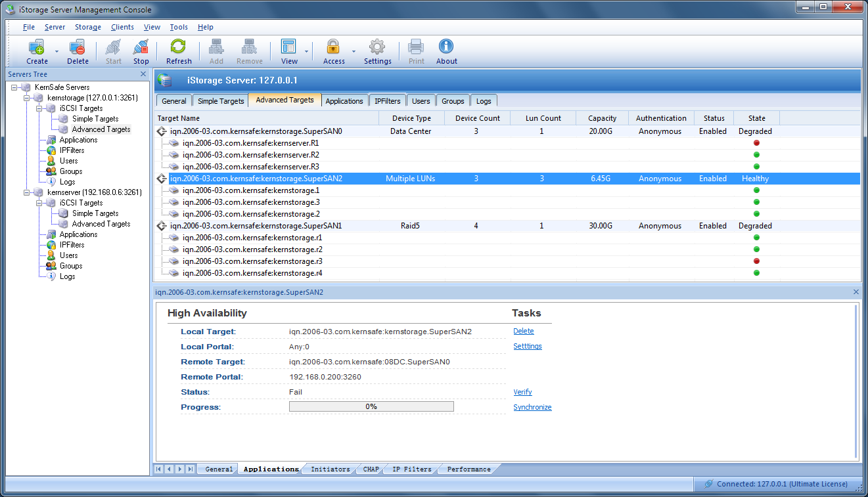Switch to the IPFilters top tab
The height and width of the screenshot is (497, 868).
point(388,101)
